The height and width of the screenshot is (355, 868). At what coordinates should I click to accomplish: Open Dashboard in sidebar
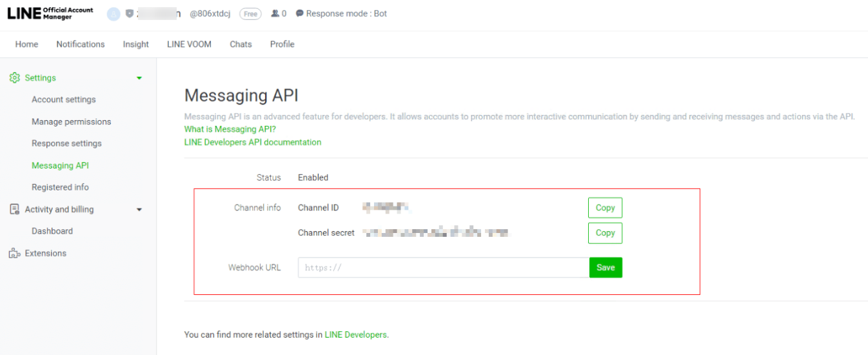coord(52,231)
